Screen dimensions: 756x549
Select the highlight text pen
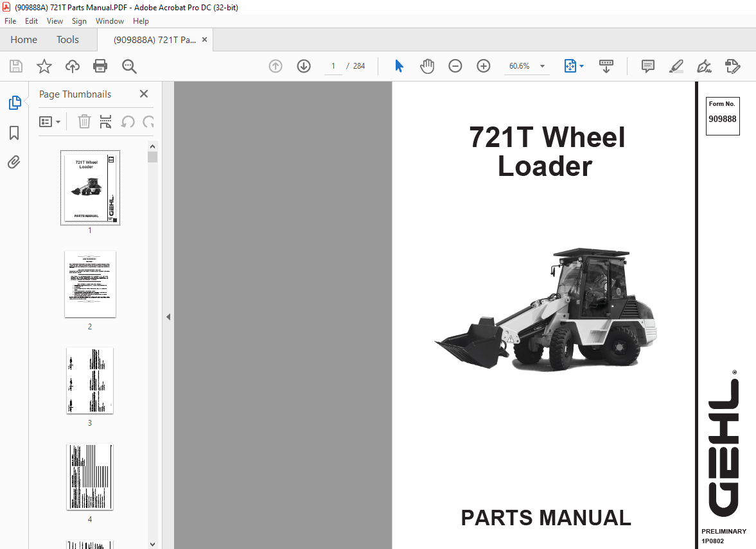tap(676, 66)
